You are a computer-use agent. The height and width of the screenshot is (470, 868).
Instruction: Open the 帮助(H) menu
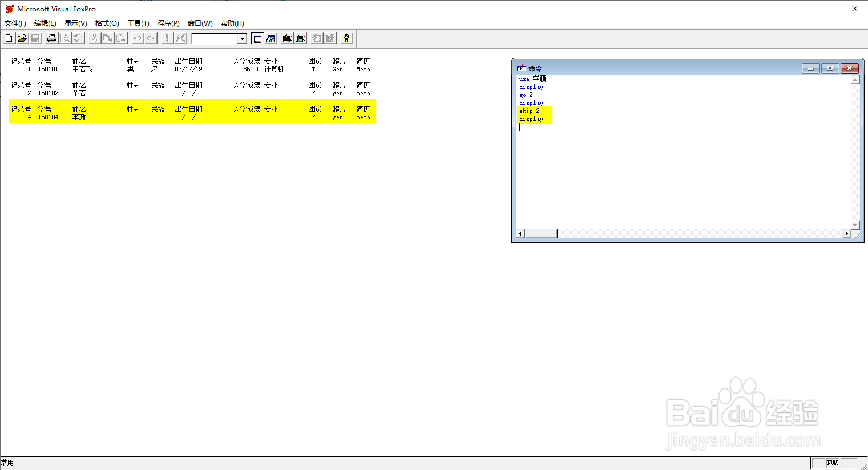pos(232,23)
